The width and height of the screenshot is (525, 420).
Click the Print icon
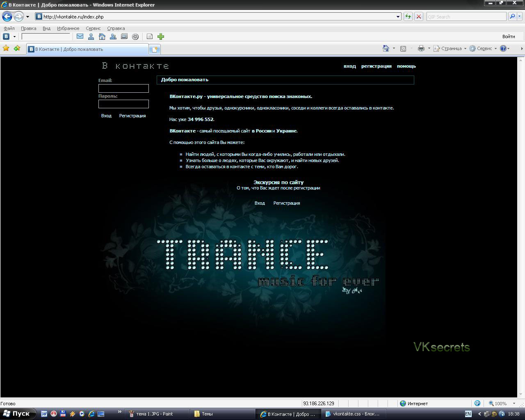(421, 48)
